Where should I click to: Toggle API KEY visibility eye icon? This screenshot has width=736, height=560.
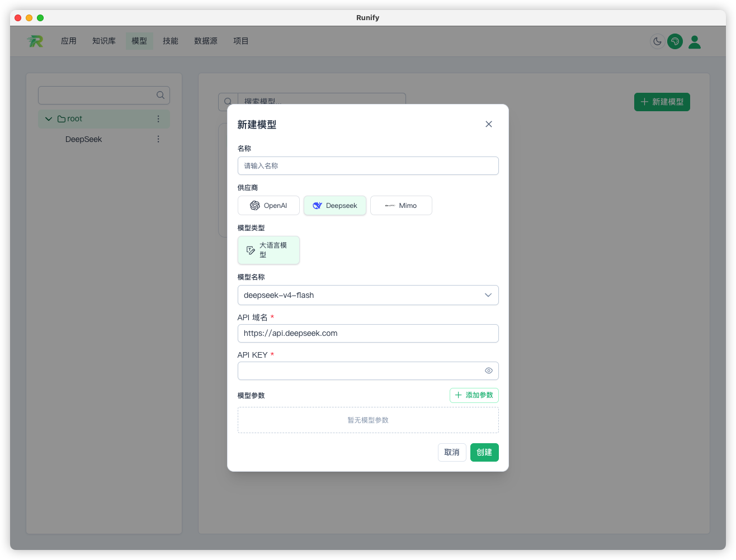tap(489, 371)
